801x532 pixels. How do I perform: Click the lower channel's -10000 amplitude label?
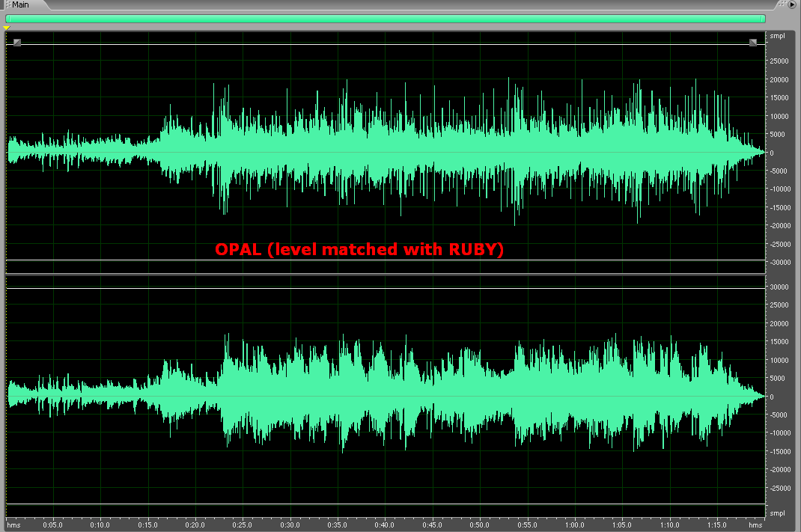(x=779, y=433)
